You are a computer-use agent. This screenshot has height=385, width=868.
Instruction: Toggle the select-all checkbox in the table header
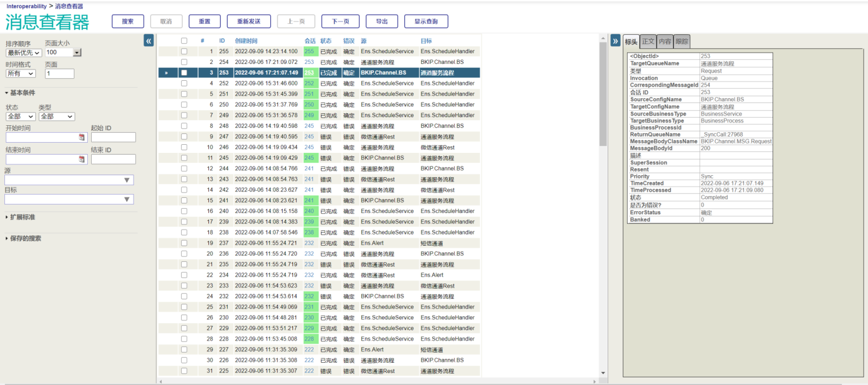coord(184,41)
